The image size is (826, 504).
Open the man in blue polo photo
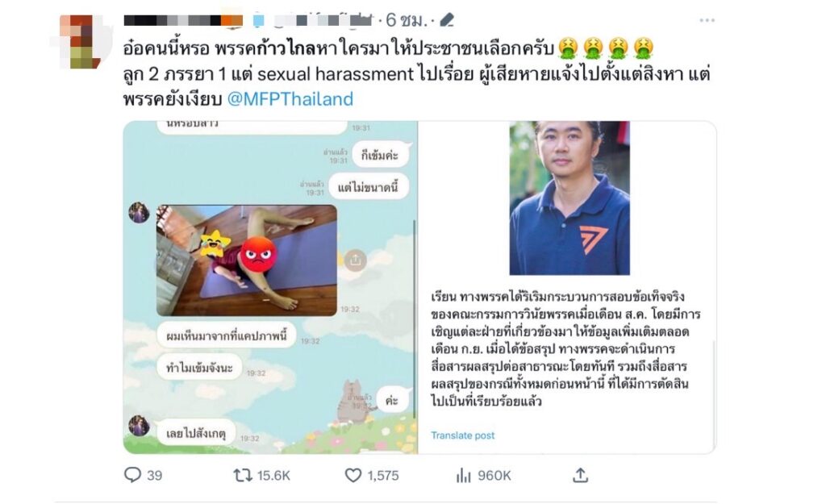pyautogui.click(x=569, y=198)
